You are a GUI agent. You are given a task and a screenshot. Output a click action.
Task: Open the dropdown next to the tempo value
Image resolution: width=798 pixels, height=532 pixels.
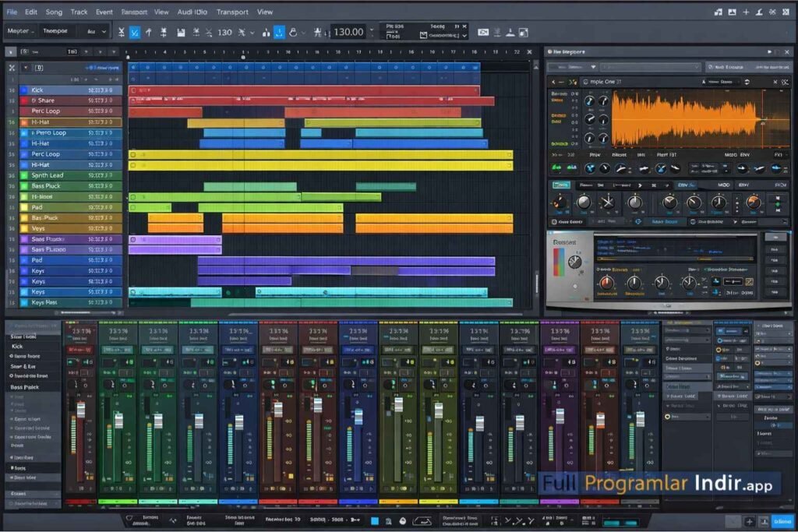click(373, 32)
